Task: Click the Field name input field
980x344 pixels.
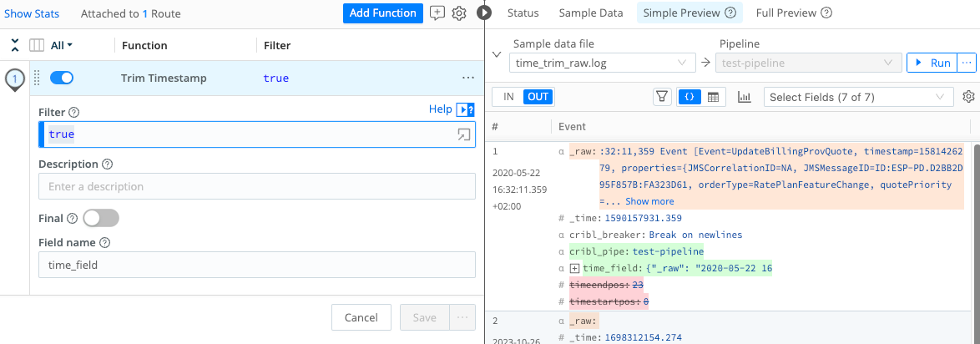Action: pyautogui.click(x=257, y=266)
